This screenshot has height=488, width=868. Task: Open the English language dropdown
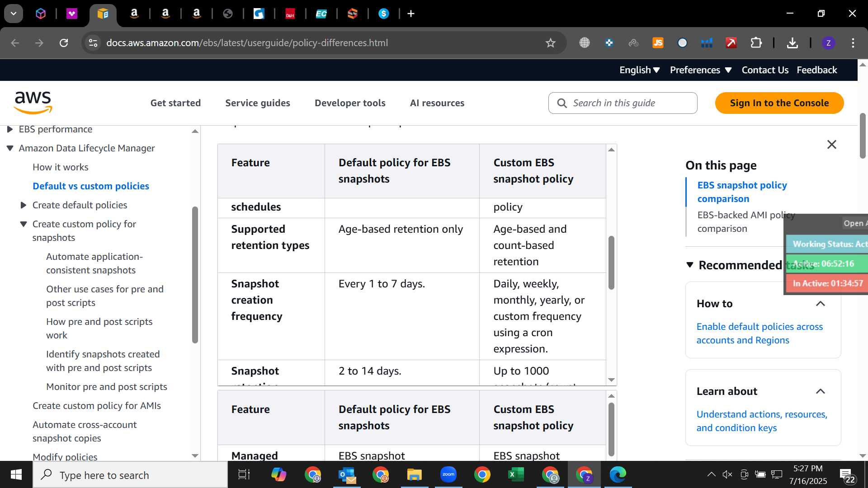coord(640,70)
